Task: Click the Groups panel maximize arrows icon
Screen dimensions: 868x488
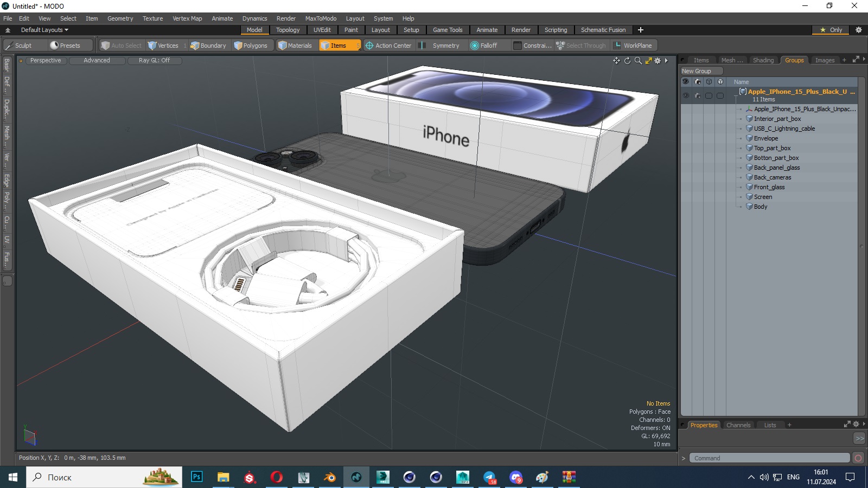Action: (856, 60)
